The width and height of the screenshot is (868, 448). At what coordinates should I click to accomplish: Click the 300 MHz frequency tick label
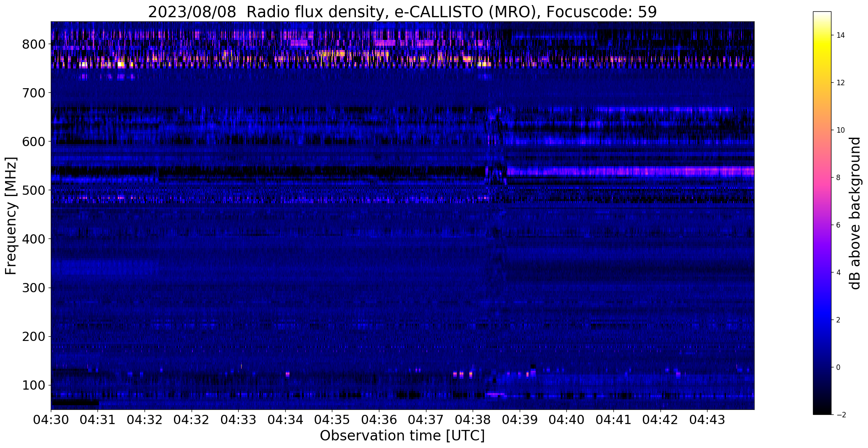pyautogui.click(x=34, y=288)
